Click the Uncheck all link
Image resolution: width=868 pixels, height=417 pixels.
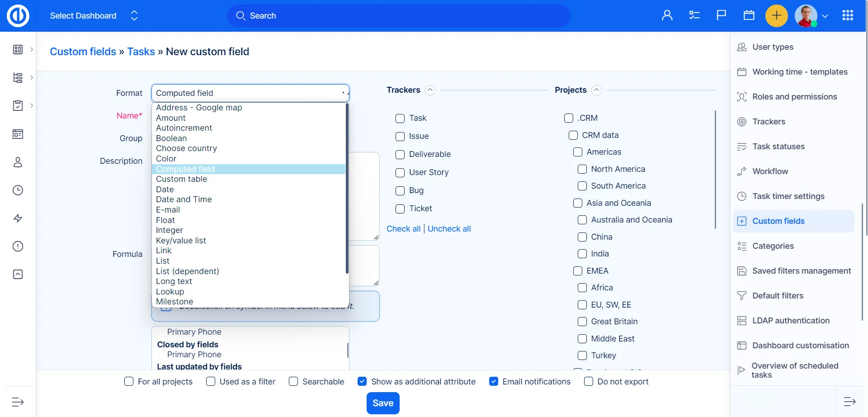point(449,229)
